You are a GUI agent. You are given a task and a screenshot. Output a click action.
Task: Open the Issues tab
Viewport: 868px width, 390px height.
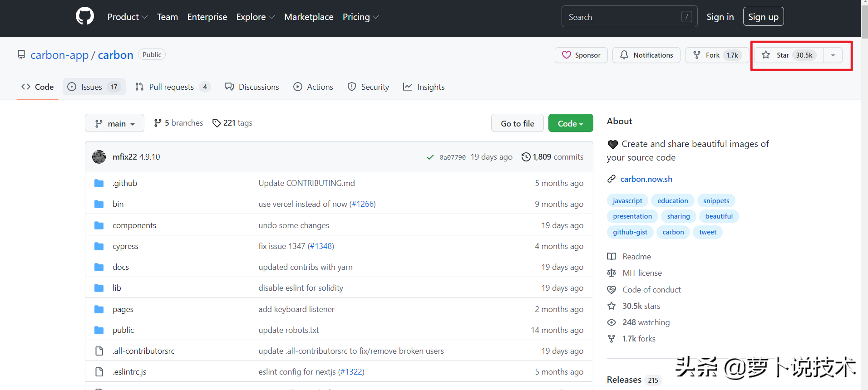click(94, 87)
